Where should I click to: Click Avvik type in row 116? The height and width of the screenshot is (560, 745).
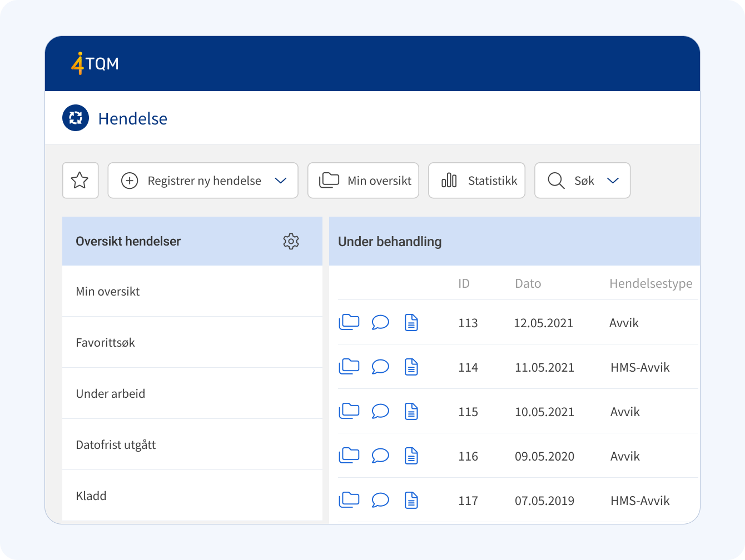coord(625,456)
